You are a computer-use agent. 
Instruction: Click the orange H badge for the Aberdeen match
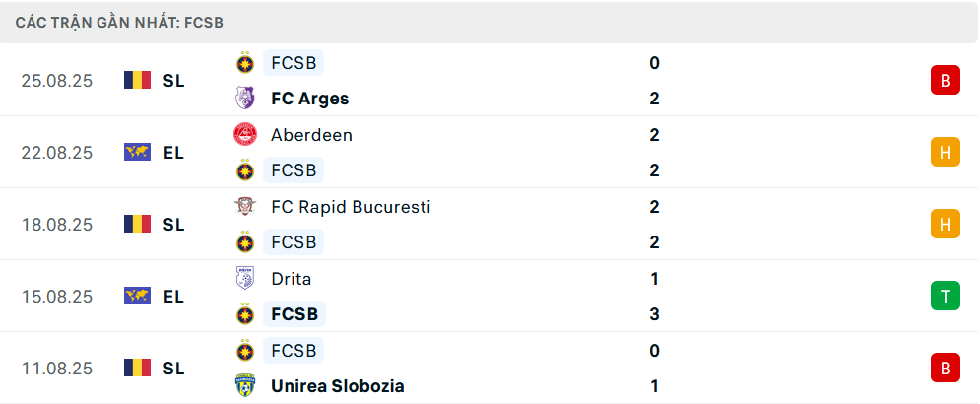pos(945,153)
